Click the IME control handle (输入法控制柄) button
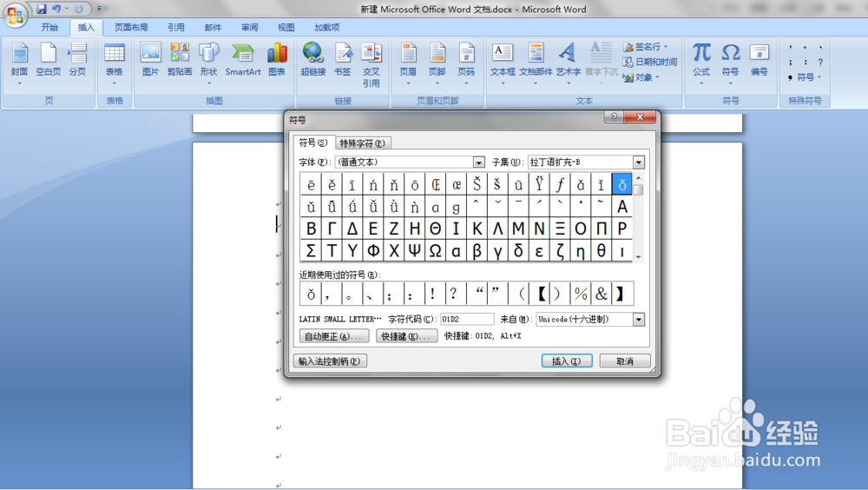 tap(329, 361)
